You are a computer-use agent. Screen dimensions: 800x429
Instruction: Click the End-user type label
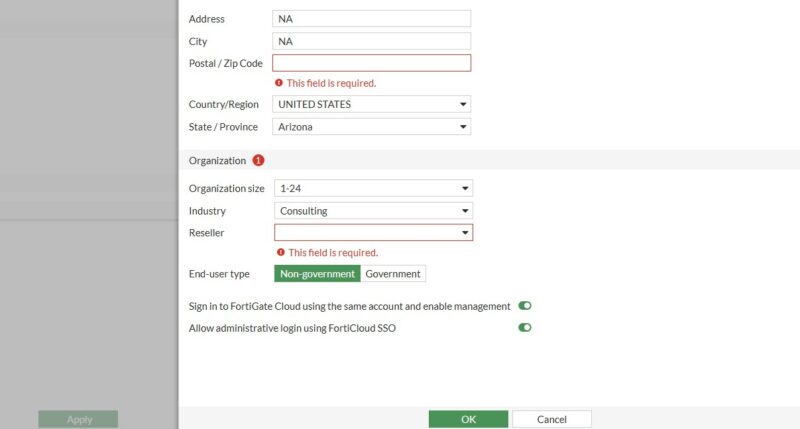(219, 274)
